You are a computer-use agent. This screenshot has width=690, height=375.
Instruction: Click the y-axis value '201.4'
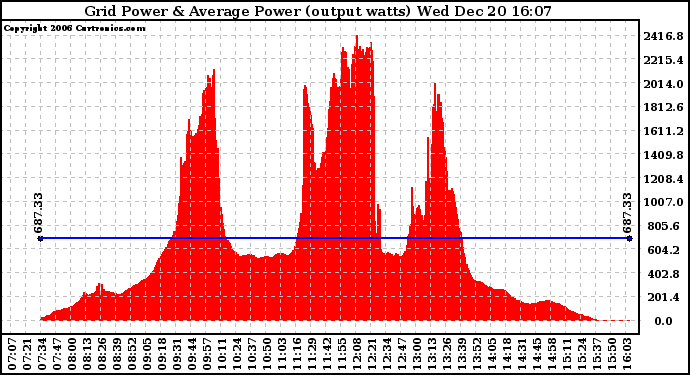(663, 298)
